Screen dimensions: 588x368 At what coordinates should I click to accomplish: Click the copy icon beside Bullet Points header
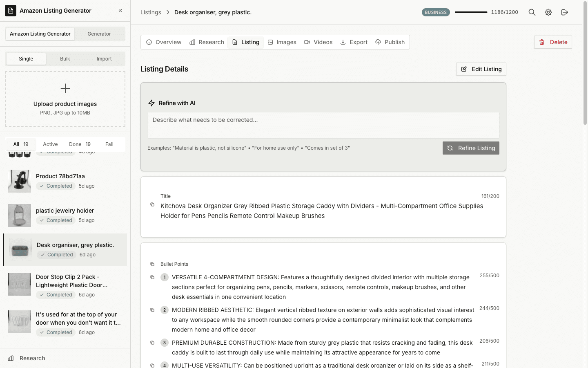(152, 264)
